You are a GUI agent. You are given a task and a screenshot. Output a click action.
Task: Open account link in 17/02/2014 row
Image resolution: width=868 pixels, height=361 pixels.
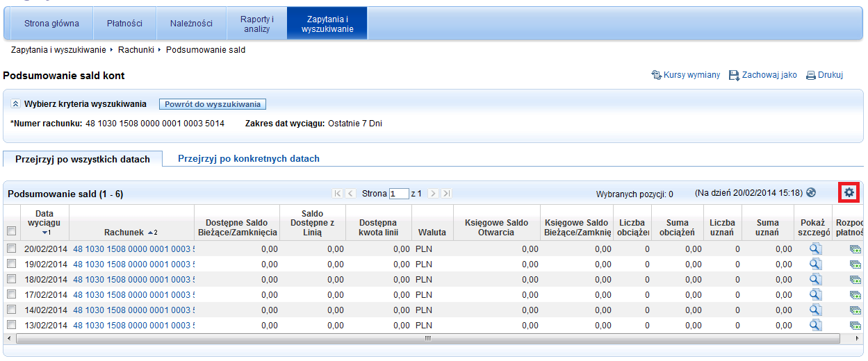(133, 294)
